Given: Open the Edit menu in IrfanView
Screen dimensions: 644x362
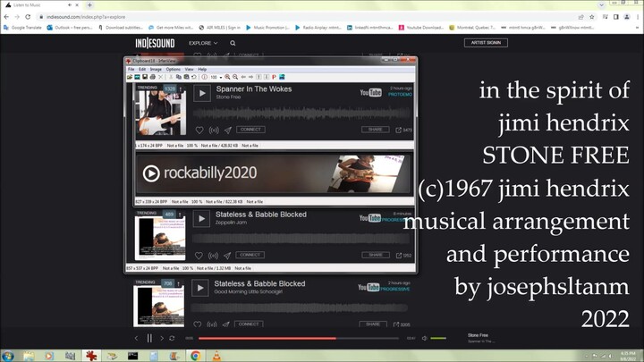Looking at the screenshot, I should tap(142, 70).
